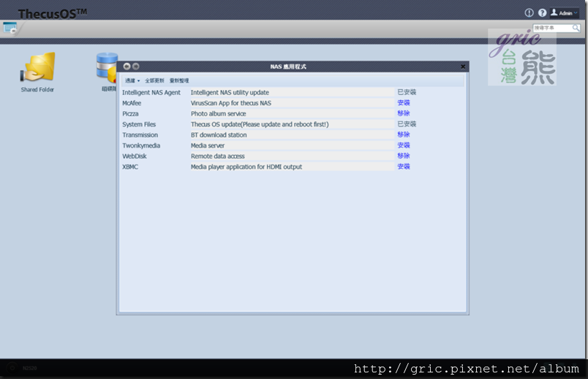Select the McAfee app name
Screen dimensions: 588x379
[x=132, y=103]
